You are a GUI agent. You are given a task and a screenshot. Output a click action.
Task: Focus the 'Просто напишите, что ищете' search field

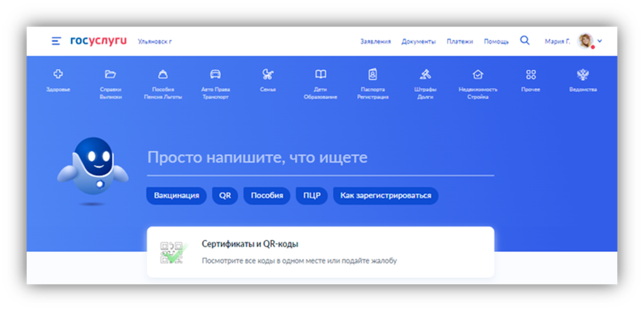[x=320, y=158]
